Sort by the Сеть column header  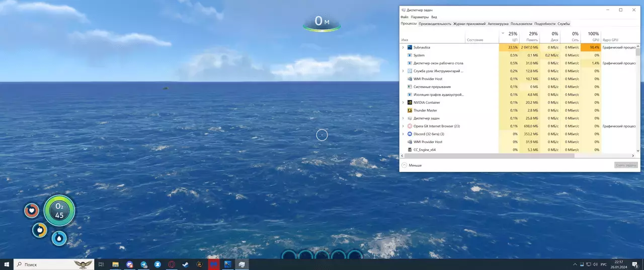click(x=570, y=36)
